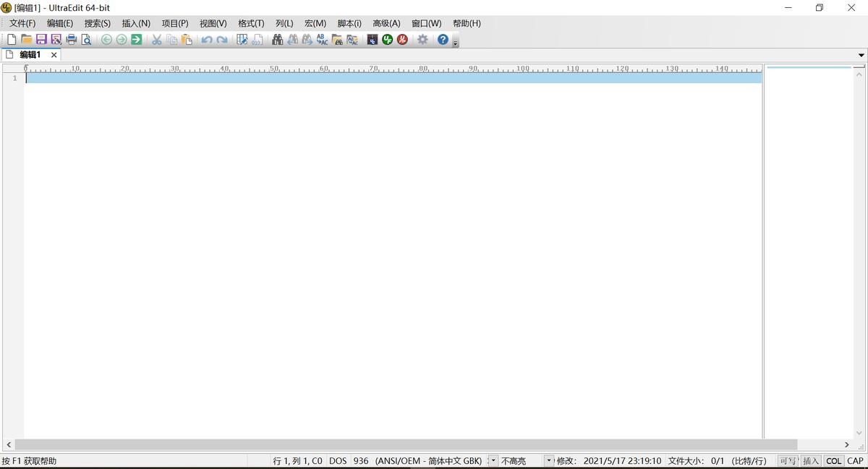Toggle CAP indicator in status bar
This screenshot has width=868, height=469.
pyautogui.click(x=855, y=460)
